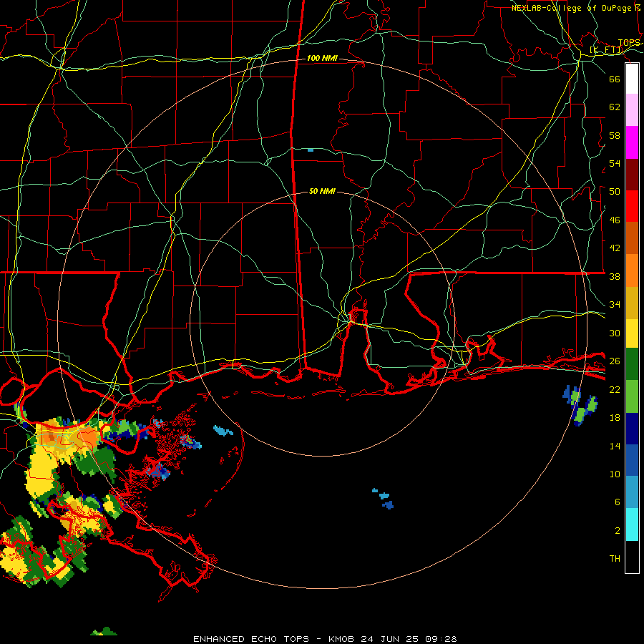
Task: Click the '58' legend value
Action: 615,135
